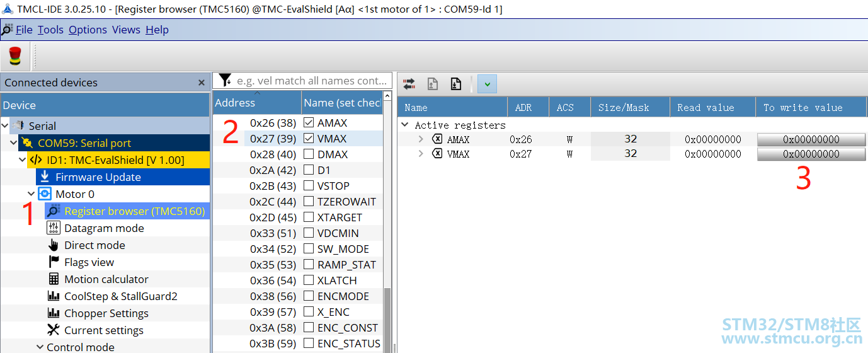Click the Read value column header
This screenshot has width=868, height=353.
(x=713, y=107)
